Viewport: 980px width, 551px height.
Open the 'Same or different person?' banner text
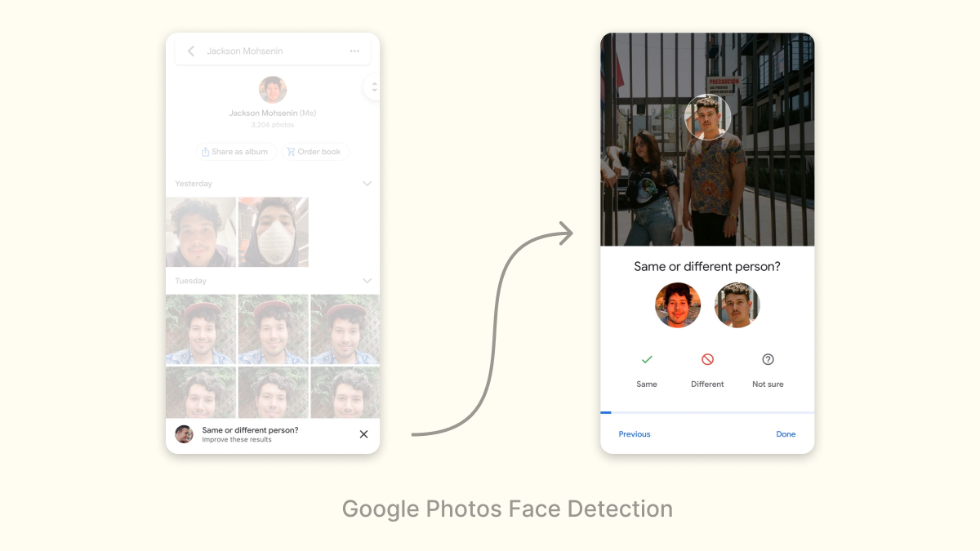pos(250,430)
